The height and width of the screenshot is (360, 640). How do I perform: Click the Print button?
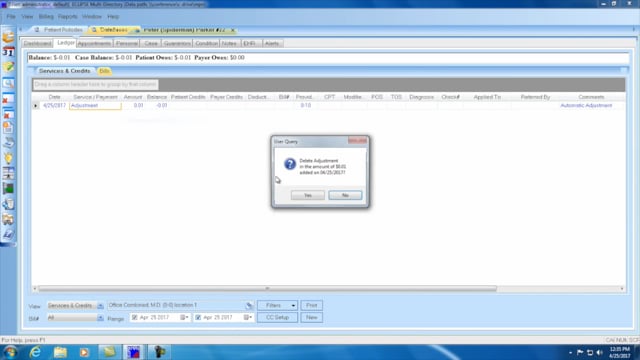point(311,305)
